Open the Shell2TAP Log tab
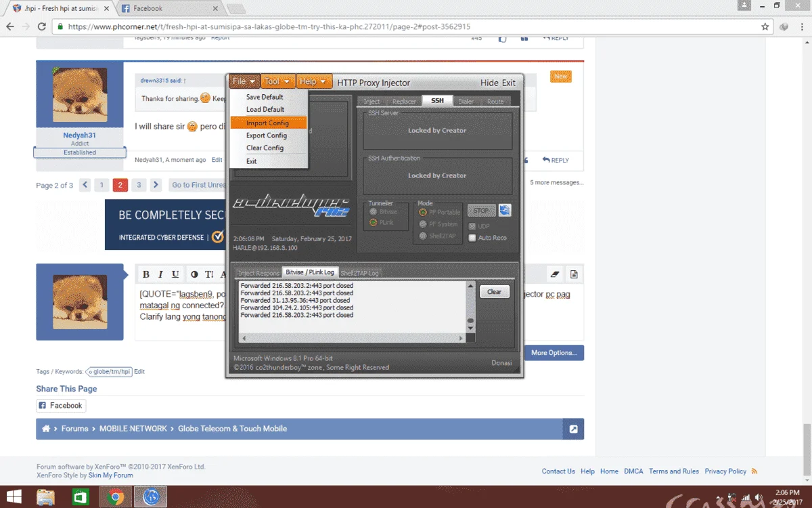812x508 pixels. tap(359, 273)
